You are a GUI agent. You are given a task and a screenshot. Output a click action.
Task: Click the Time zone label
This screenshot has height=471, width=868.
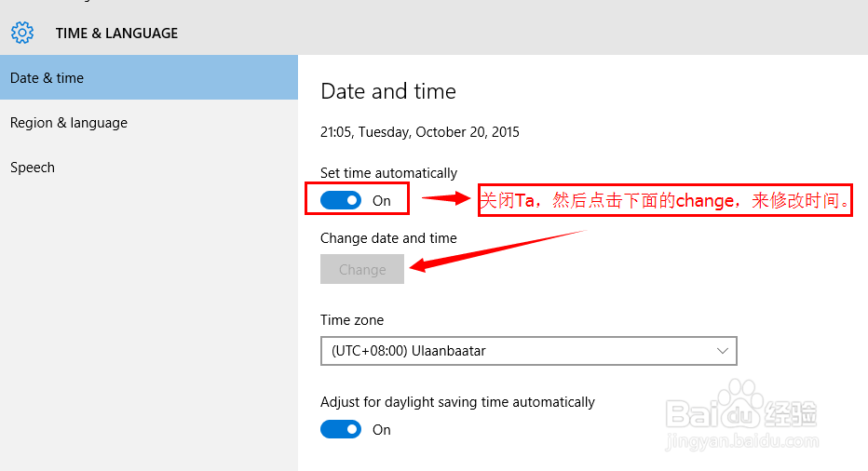pos(352,320)
